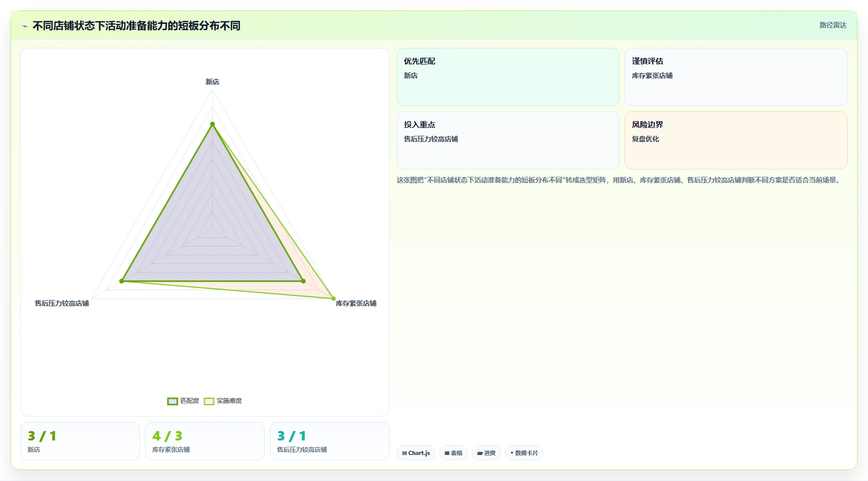Click the 路径雷达 label in header

tap(833, 25)
